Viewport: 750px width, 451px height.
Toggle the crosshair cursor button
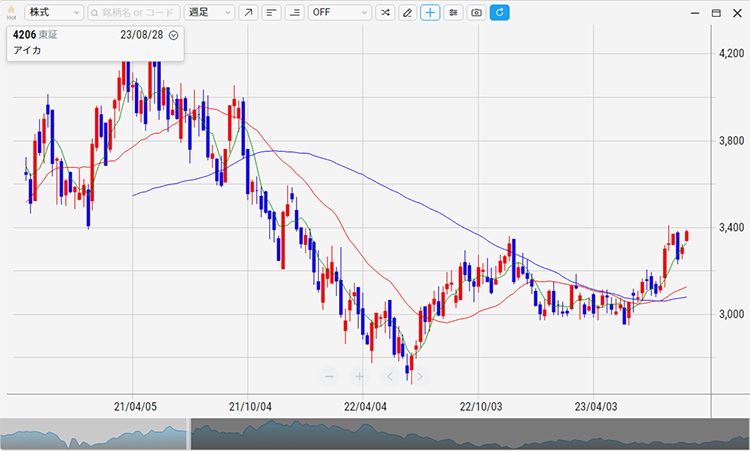coord(430,13)
